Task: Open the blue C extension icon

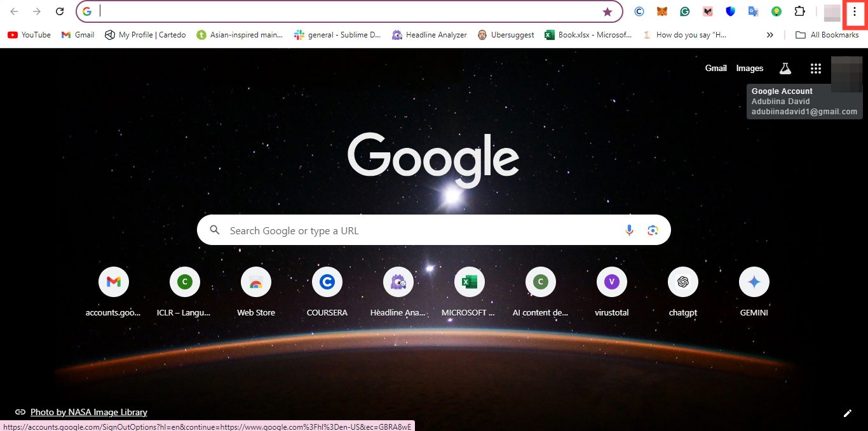Action: point(639,11)
